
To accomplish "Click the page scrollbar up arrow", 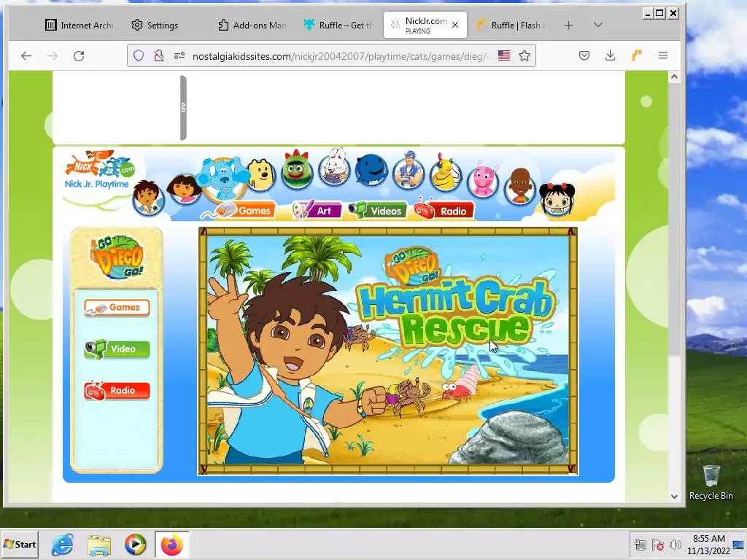I will point(674,77).
